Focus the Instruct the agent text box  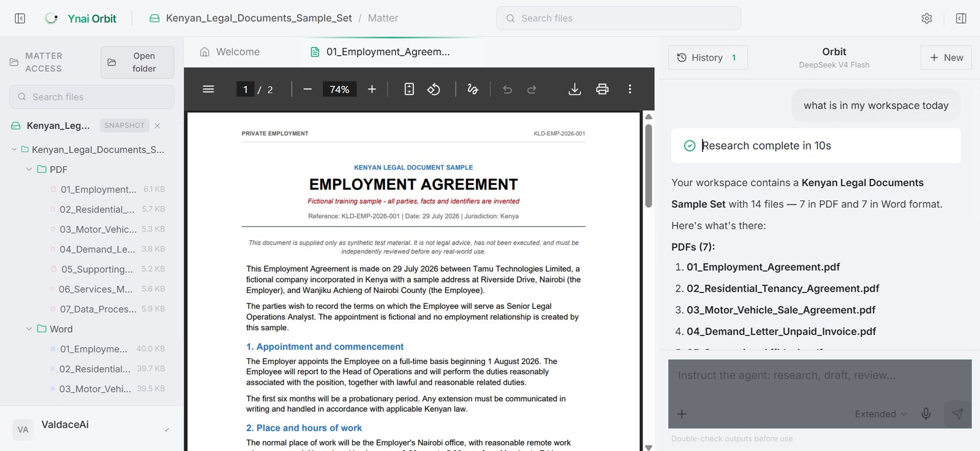pyautogui.click(x=820, y=376)
